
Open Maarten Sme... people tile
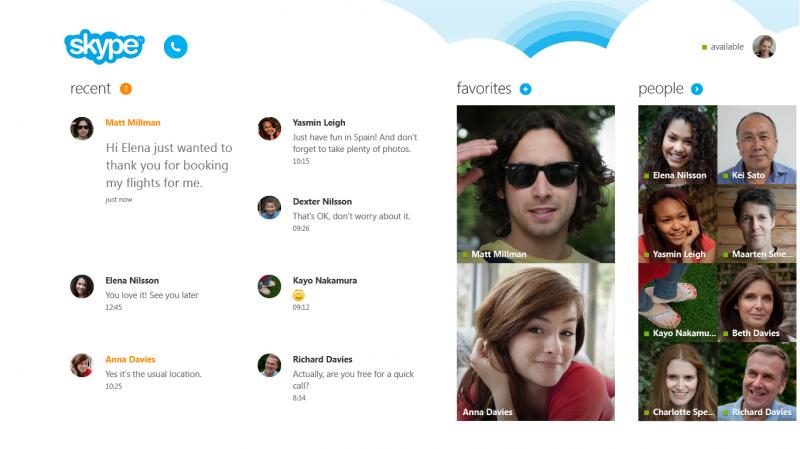tap(757, 223)
